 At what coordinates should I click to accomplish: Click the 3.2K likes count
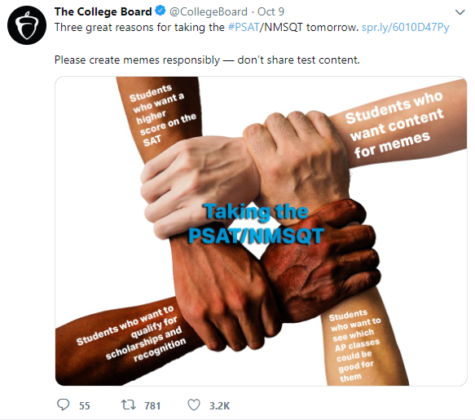(x=219, y=406)
